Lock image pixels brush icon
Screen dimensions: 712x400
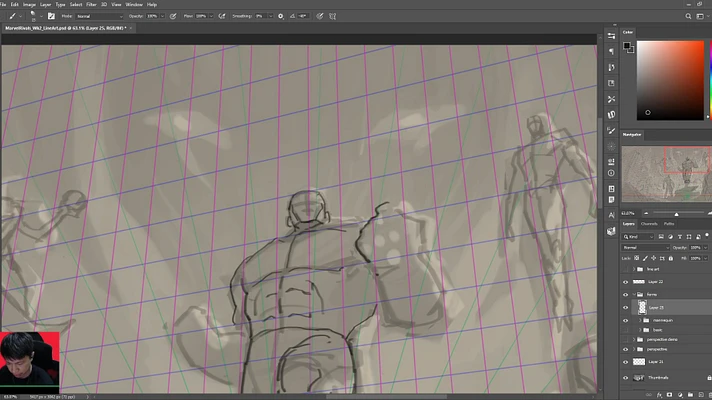645,258
